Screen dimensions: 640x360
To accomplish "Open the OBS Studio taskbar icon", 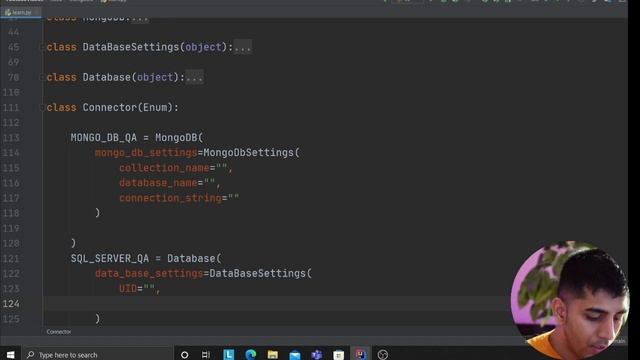I will coord(382,355).
